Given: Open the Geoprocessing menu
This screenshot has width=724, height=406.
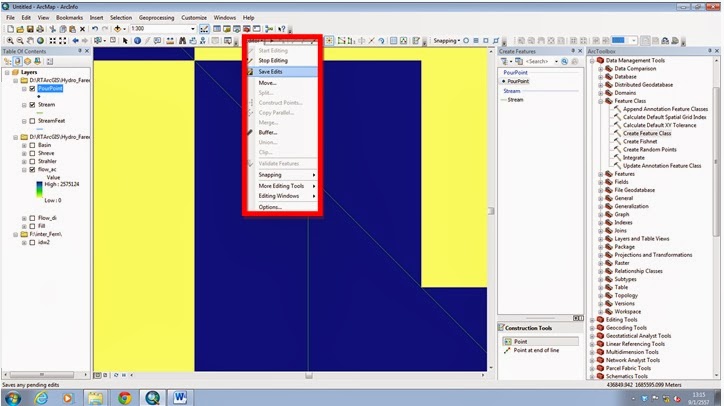Looking at the screenshot, I should tap(157, 18).
